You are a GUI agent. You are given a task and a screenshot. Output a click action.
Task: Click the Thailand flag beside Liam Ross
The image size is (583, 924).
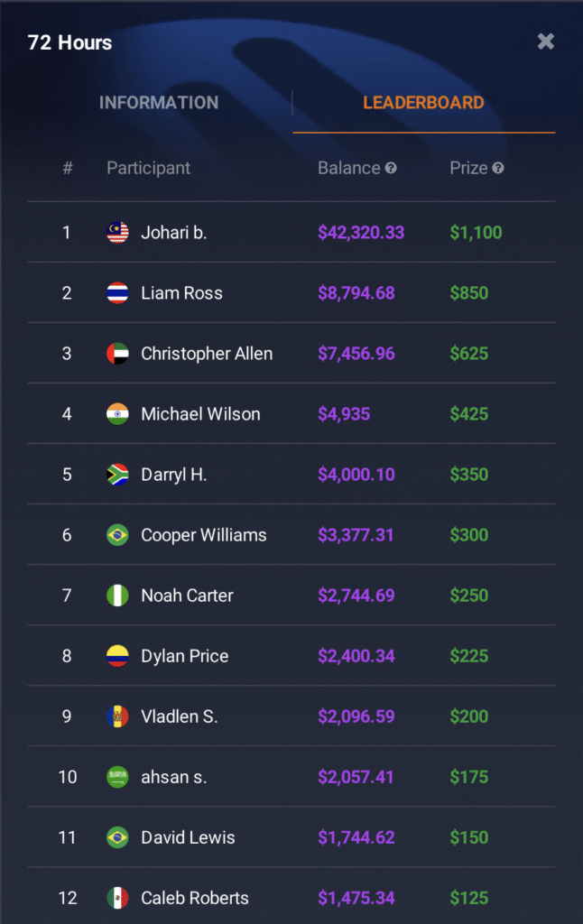[117, 293]
